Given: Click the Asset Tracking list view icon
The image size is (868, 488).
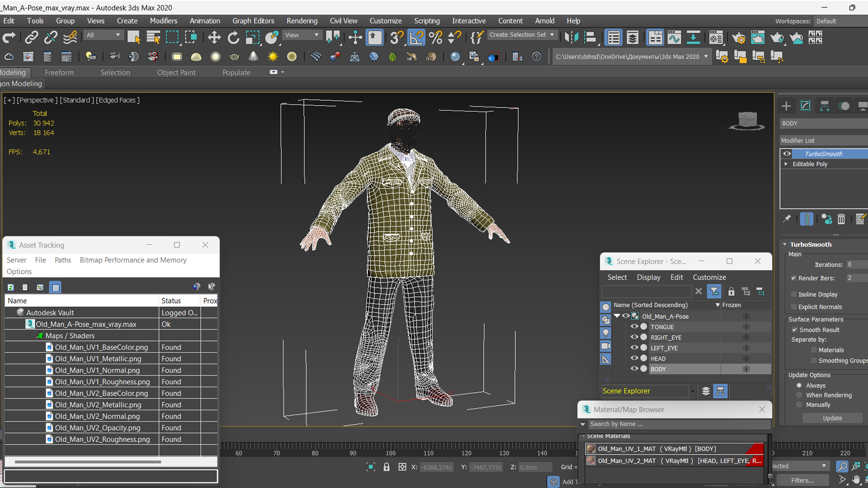Looking at the screenshot, I should click(x=24, y=287).
